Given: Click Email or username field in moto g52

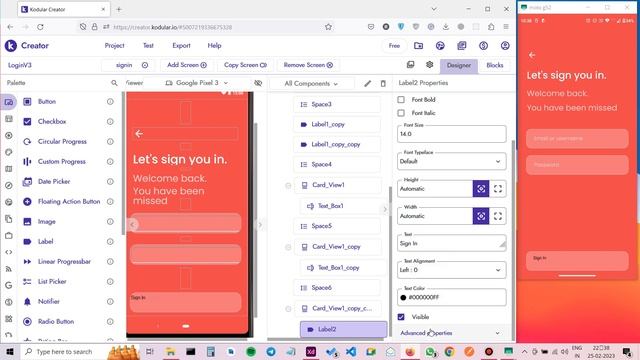Looking at the screenshot, I should point(577,139).
